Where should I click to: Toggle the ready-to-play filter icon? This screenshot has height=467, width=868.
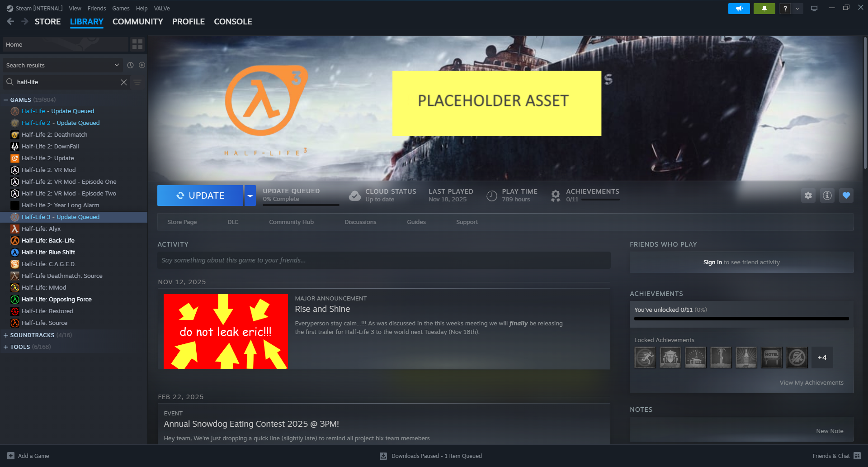(x=142, y=65)
